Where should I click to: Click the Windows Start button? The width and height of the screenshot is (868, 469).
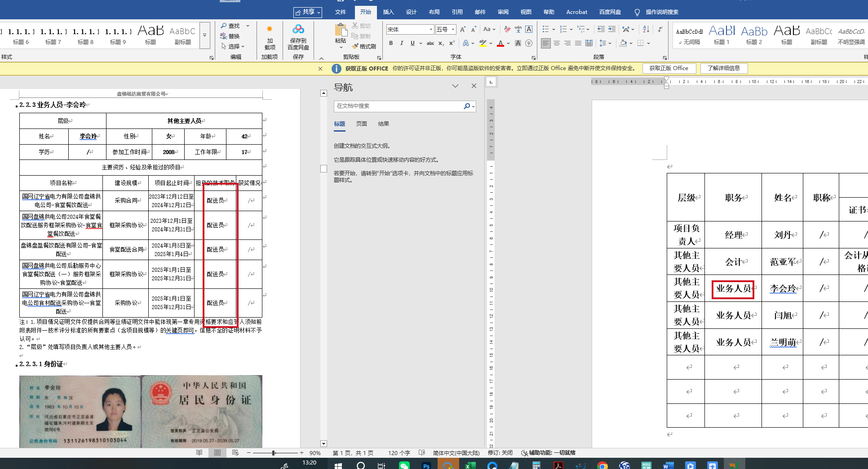click(x=339, y=465)
